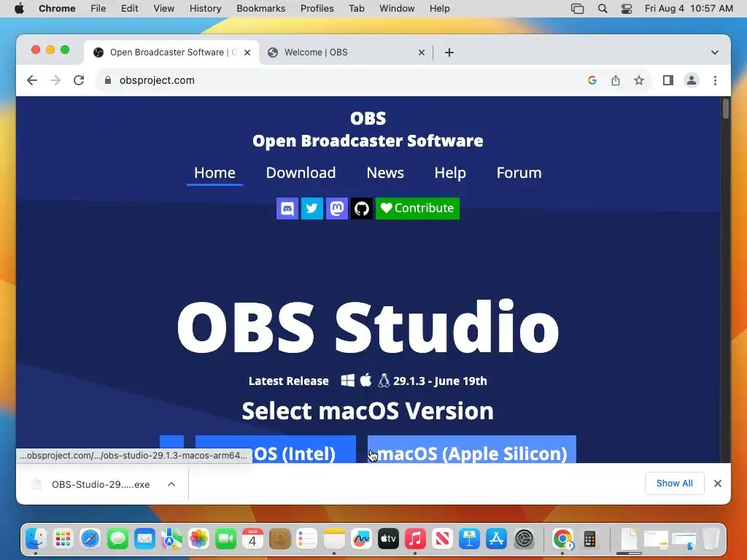The height and width of the screenshot is (560, 747).
Task: Open the Mastodon icon link
Action: tap(337, 209)
